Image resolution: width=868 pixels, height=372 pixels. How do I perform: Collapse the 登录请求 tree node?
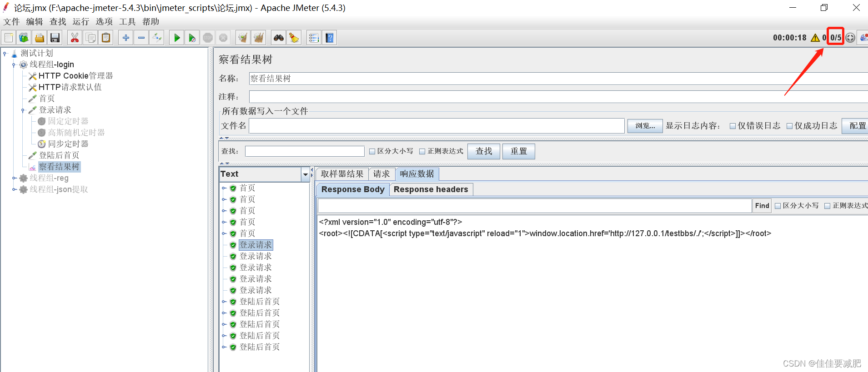click(23, 110)
